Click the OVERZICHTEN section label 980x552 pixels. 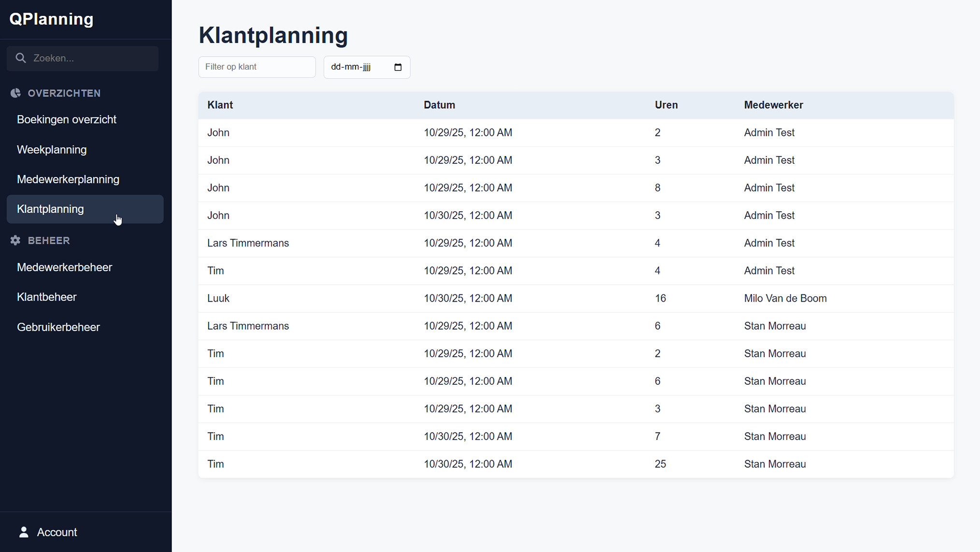pyautogui.click(x=64, y=93)
